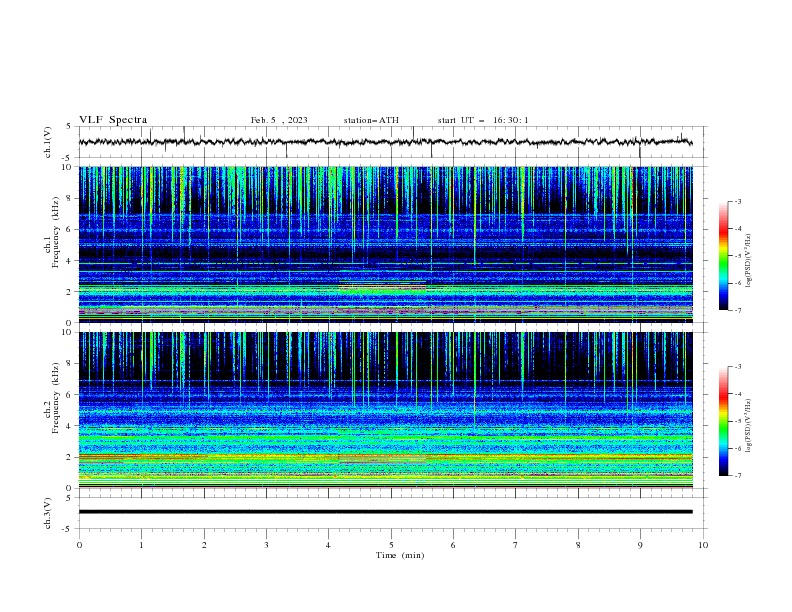Click the time axis tick label "0"
The height and width of the screenshot is (612, 792).
pyautogui.click(x=79, y=545)
